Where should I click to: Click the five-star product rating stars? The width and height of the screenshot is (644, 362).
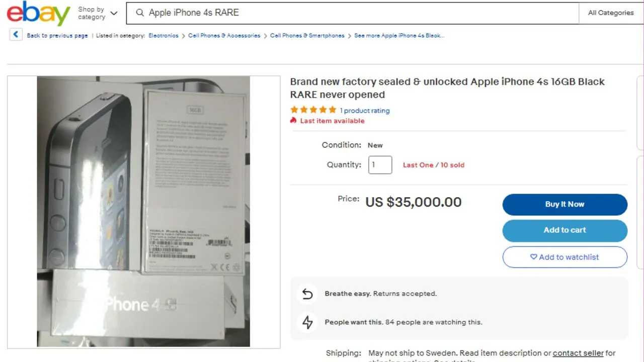[313, 110]
